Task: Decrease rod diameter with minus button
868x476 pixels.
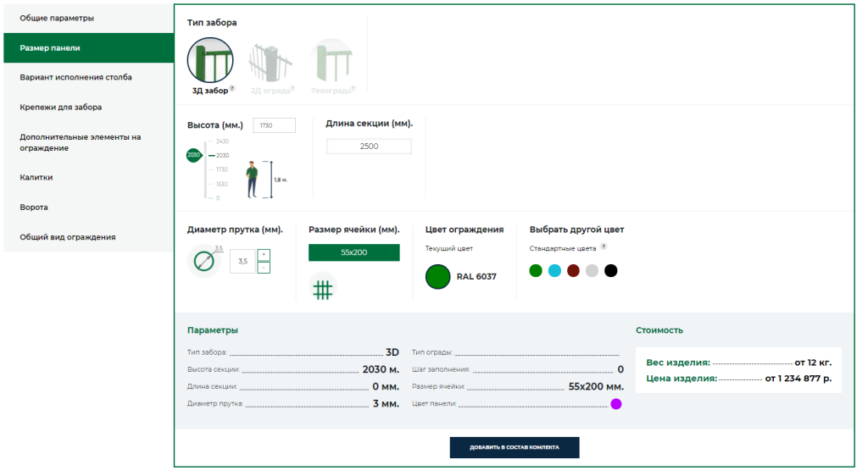Action: (x=264, y=268)
